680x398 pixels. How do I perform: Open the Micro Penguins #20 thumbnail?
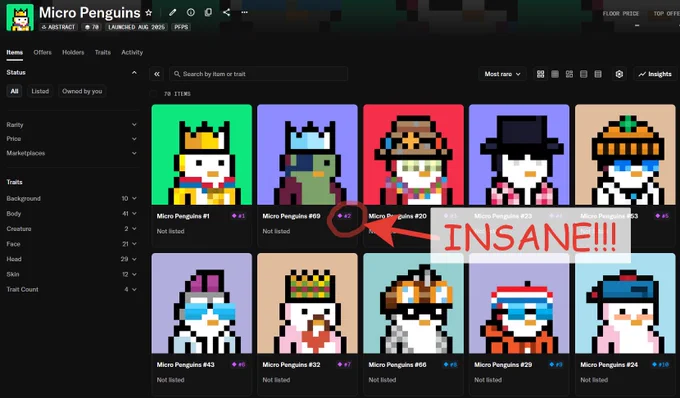(413, 155)
